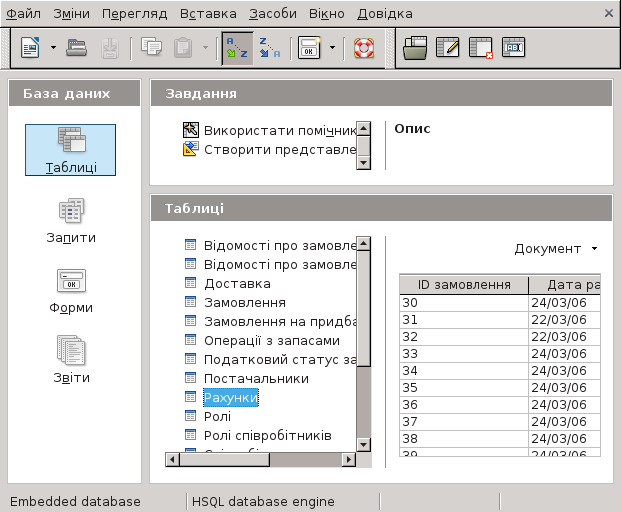This screenshot has height=512, width=621.
Task: Click the Copy icon
Action: tap(151, 47)
